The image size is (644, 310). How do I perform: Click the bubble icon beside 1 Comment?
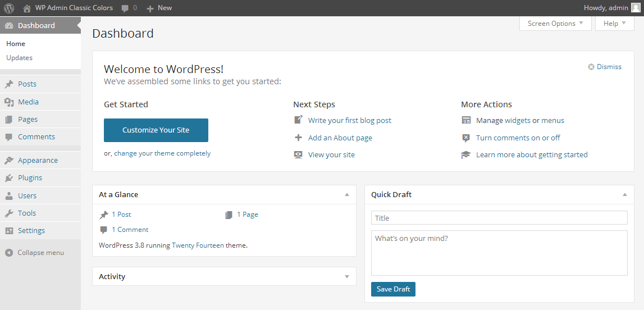104,230
